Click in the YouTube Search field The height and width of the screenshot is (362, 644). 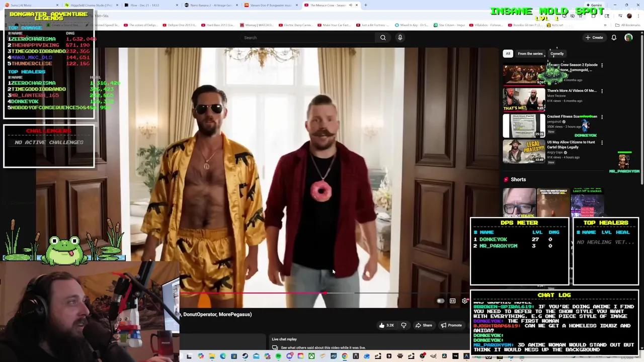tap(307, 38)
